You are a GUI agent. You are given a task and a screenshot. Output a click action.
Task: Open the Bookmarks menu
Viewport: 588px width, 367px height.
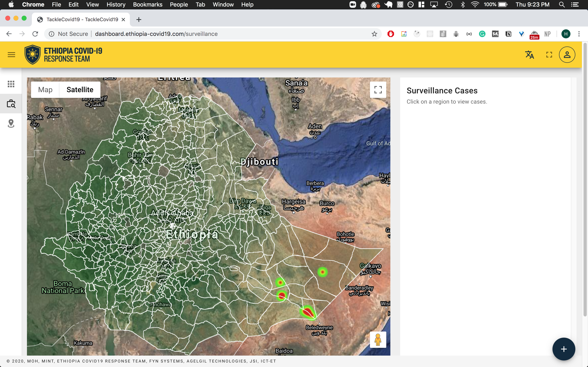[147, 5]
